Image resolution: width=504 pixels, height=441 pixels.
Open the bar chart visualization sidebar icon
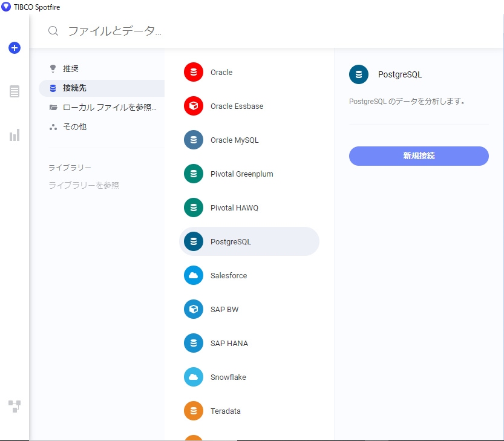(x=15, y=135)
